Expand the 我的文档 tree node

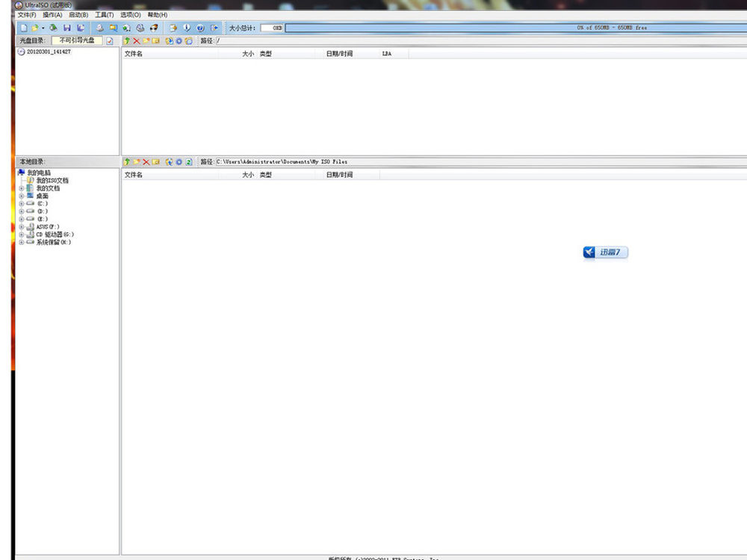22,188
